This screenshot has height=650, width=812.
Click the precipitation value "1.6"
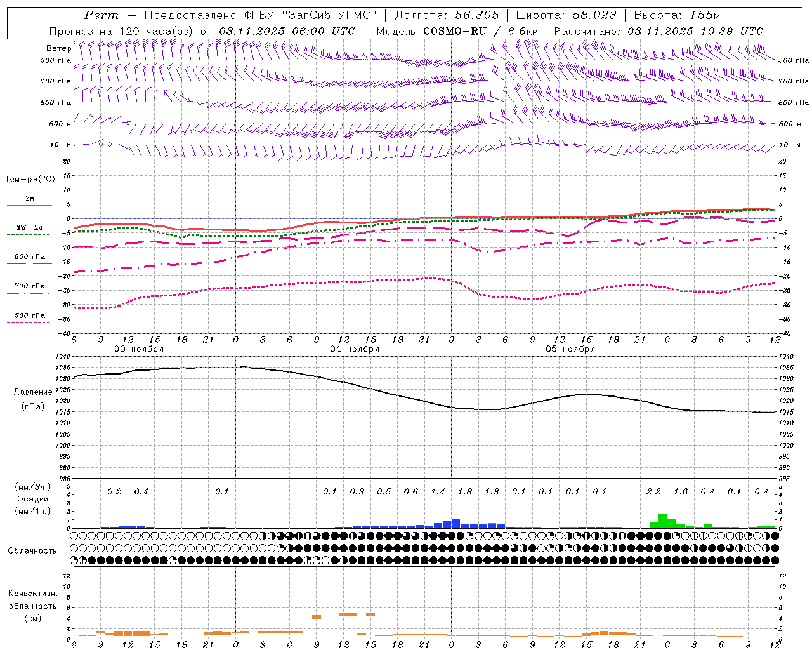point(681,491)
